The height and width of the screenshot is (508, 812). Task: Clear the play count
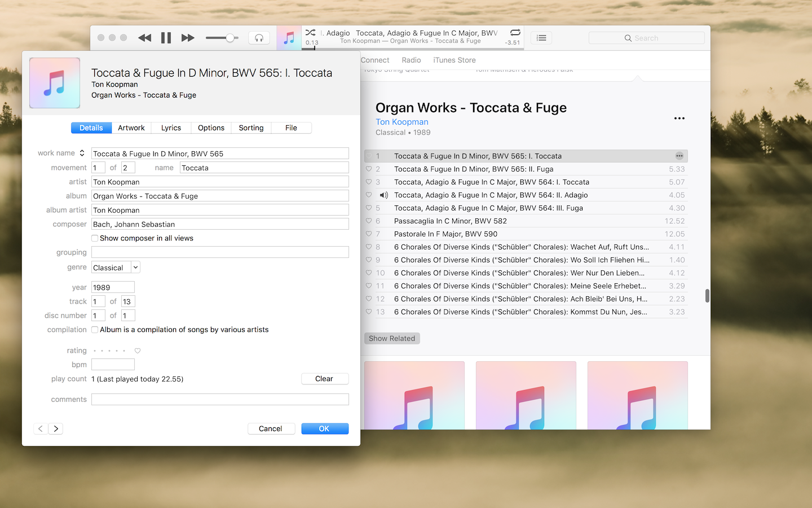point(325,379)
